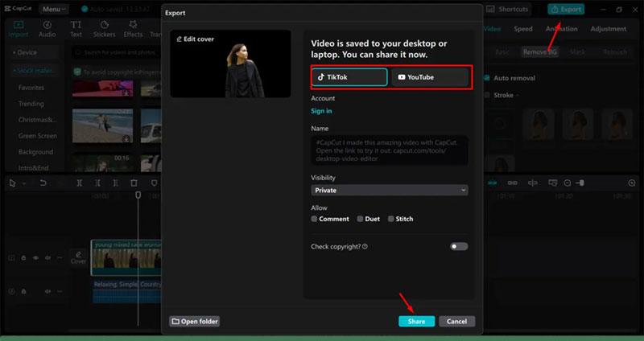Click the Cancel button
This screenshot has width=644, height=341.
click(456, 321)
